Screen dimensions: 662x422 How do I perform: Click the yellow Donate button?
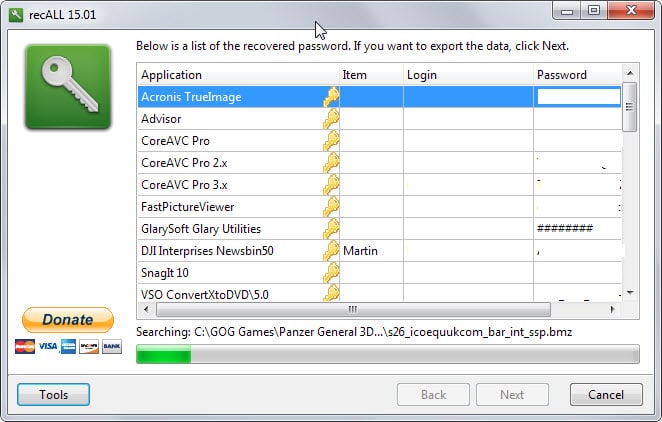point(68,320)
